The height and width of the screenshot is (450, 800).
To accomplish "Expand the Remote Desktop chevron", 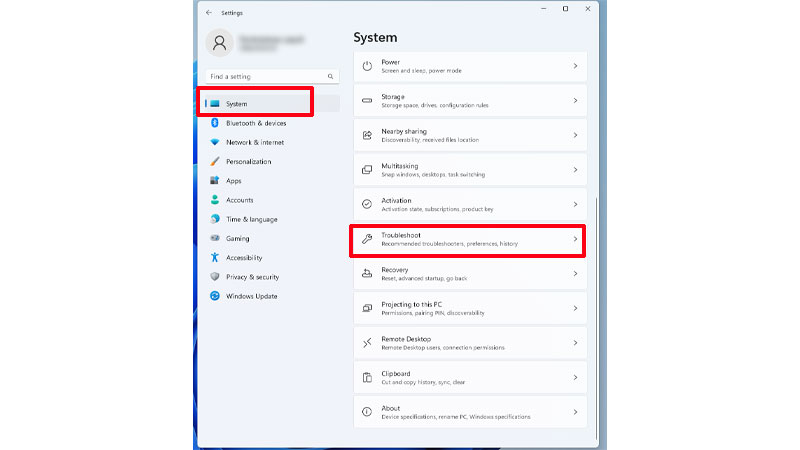I will click(x=575, y=343).
